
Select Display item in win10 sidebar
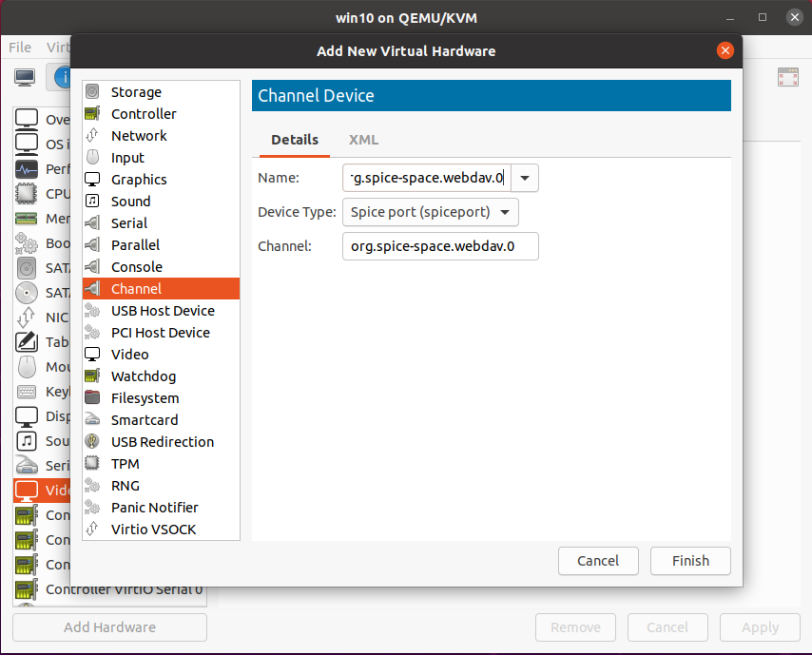click(x=42, y=415)
